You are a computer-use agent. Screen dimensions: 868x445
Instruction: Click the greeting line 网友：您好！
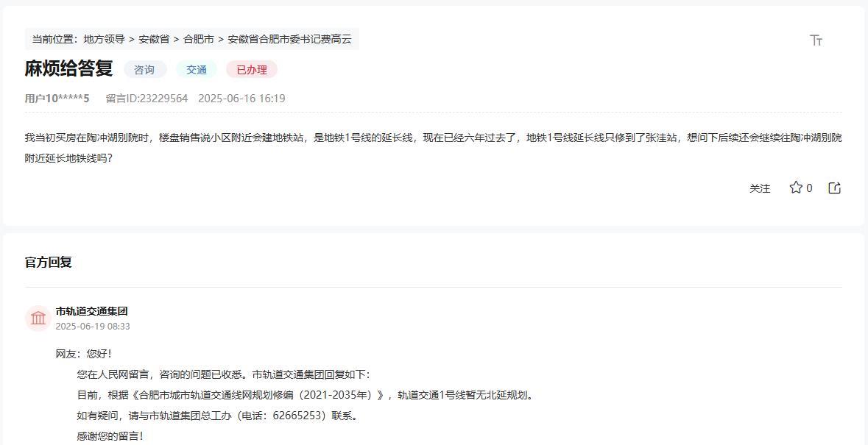(x=84, y=355)
